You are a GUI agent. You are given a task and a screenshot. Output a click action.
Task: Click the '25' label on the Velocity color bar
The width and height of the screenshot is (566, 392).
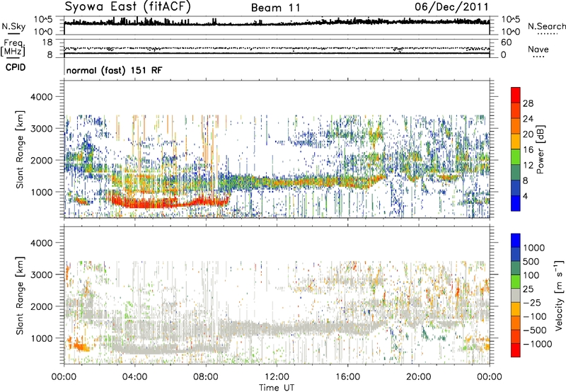[x=529, y=289]
